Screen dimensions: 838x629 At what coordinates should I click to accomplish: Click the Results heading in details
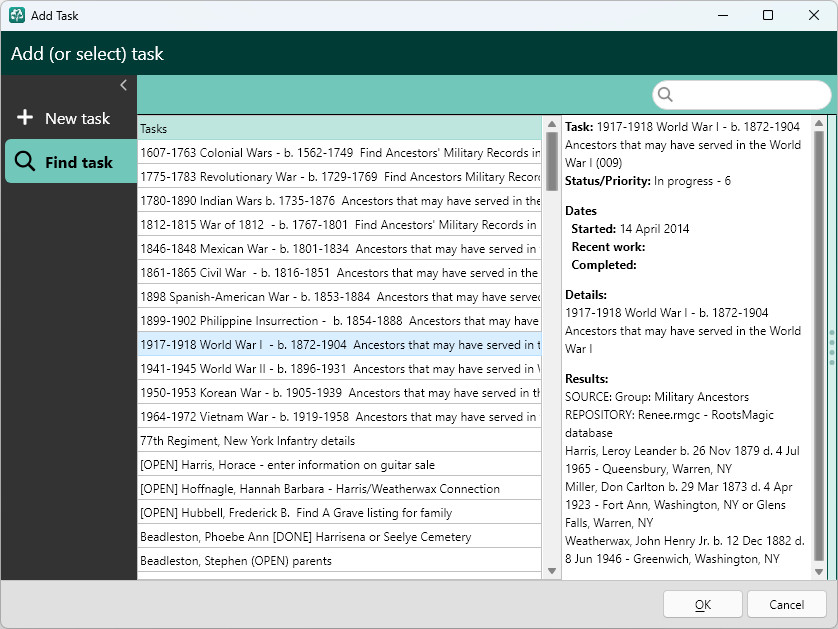click(x=586, y=379)
